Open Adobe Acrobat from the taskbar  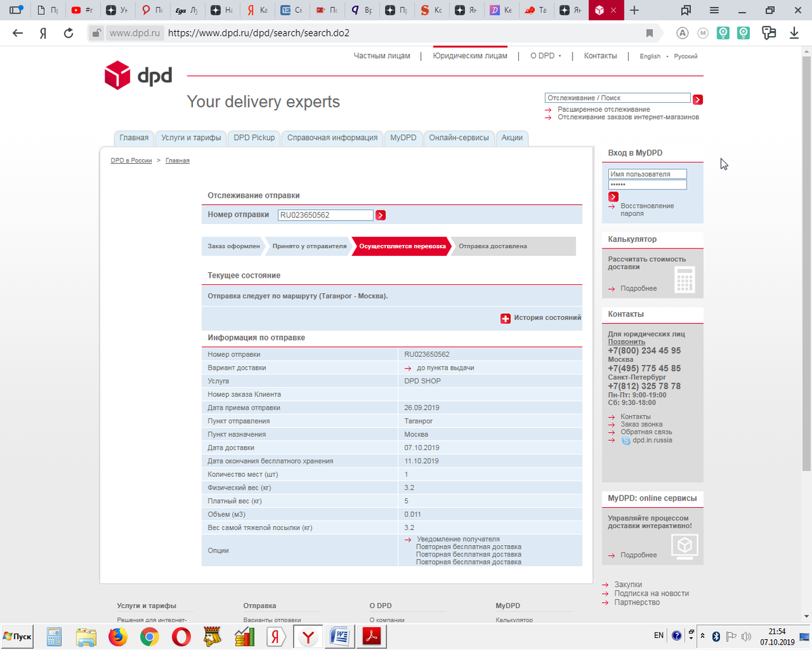pos(372,636)
